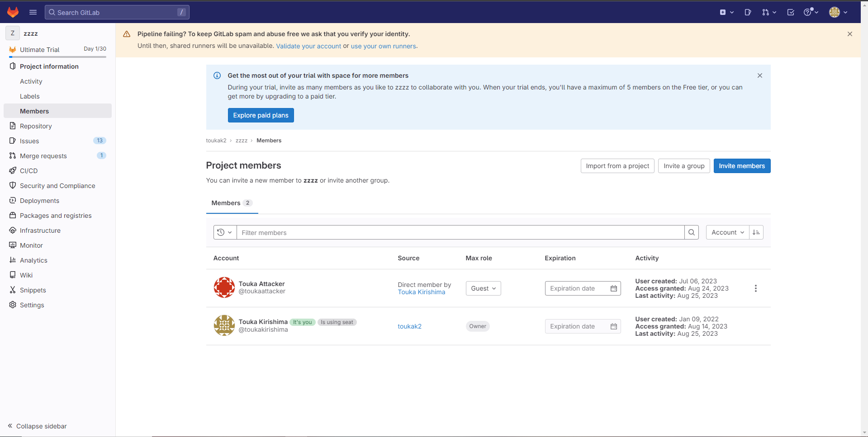Click the GitLab fox logo

pos(13,12)
